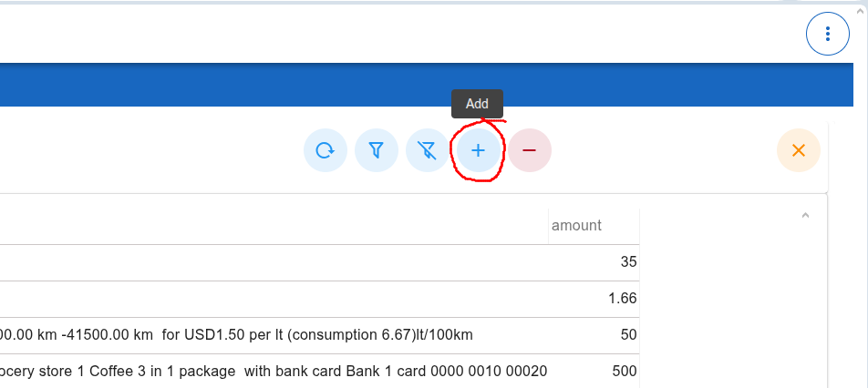Clear filters with the crossed-out funnel icon
Screen dimensions: 868x388
click(x=427, y=150)
